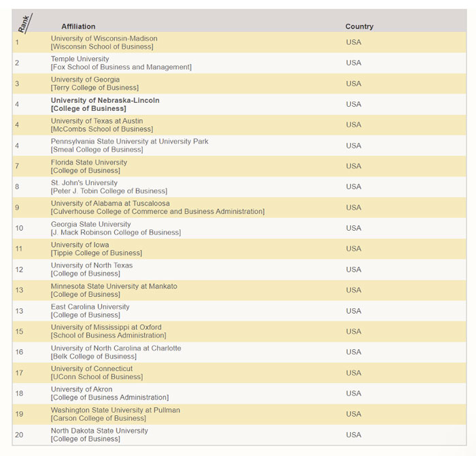
Task: Click [School of Business Administration] text
Action: pos(109,336)
